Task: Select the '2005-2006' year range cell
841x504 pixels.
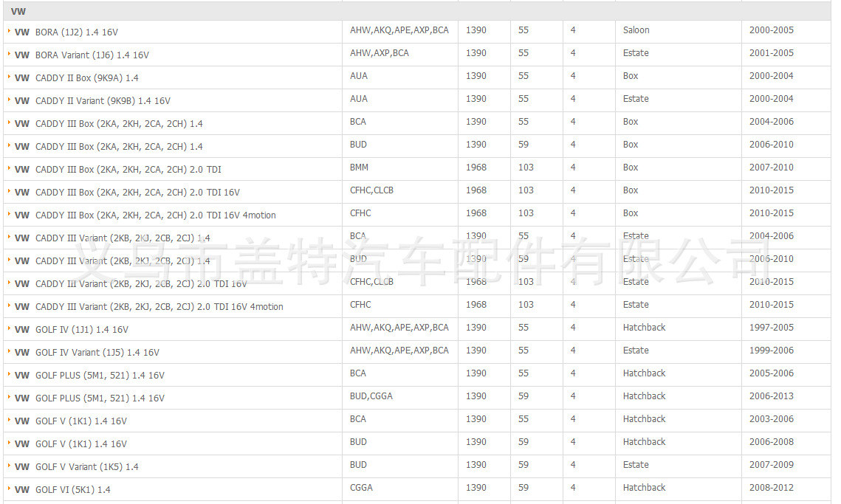Action: pyautogui.click(x=772, y=373)
